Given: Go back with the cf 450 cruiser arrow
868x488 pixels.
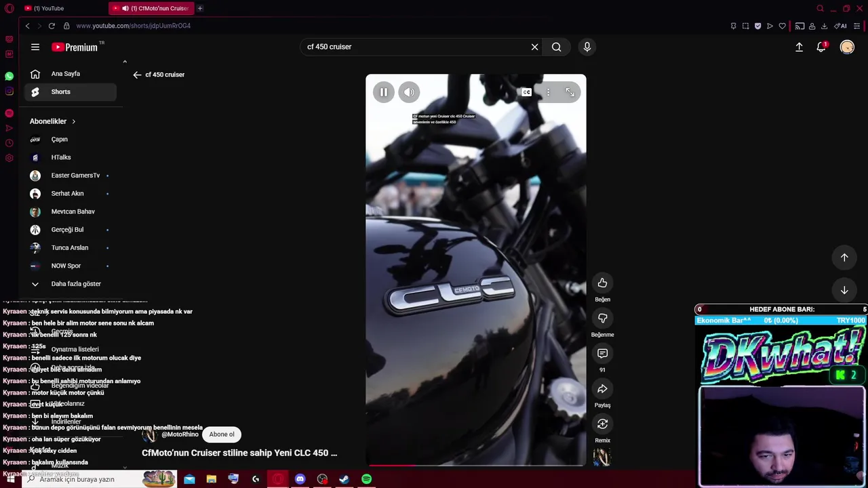Looking at the screenshot, I should (137, 75).
